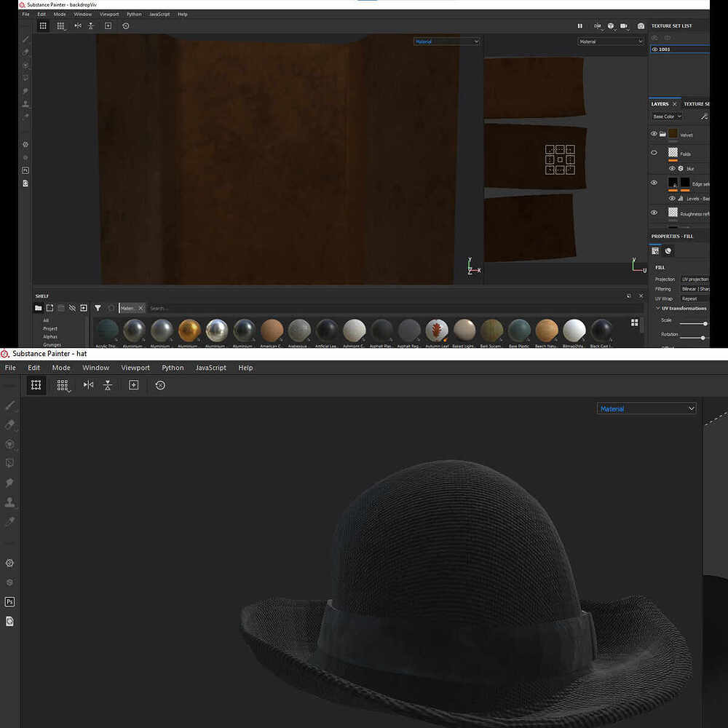Select Project category in shelf
Viewport: 728px width, 728px height.
click(50, 329)
